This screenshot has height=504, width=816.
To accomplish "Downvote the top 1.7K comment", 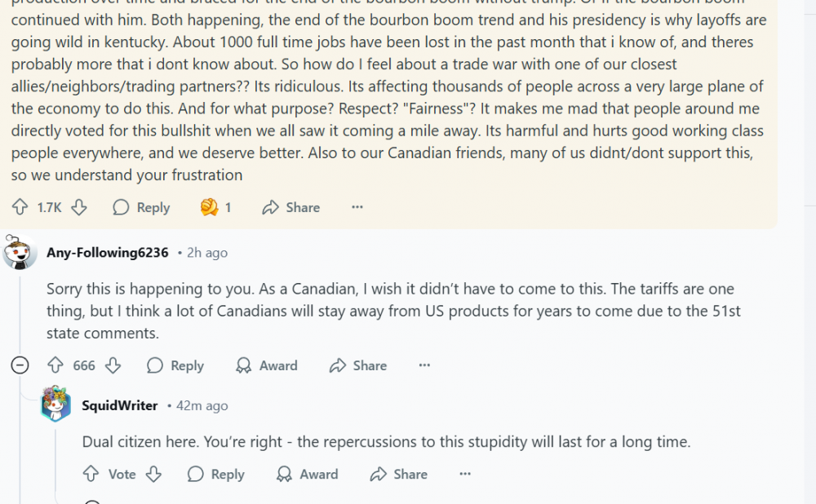I will (x=79, y=208).
